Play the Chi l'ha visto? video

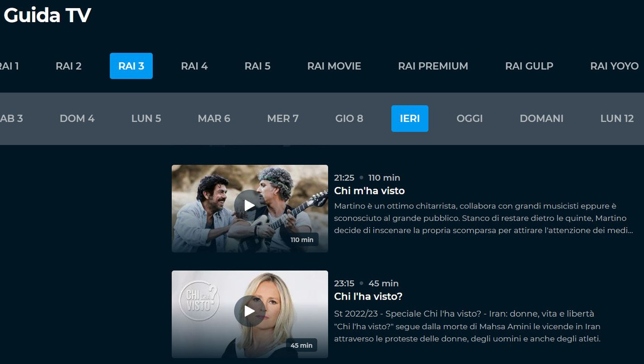tap(250, 311)
